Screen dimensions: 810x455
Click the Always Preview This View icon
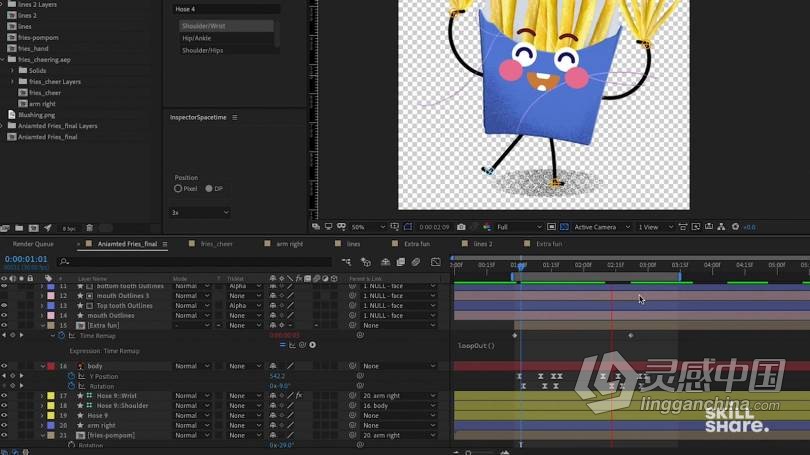point(316,227)
